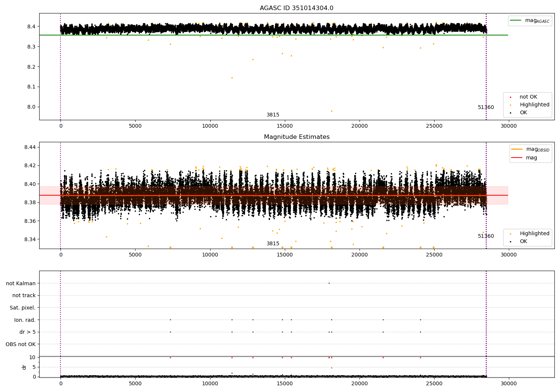The height and width of the screenshot is (392, 560).
Task: Click the 8.42 y-axis tick in middle plot
Action: [x=30, y=165]
